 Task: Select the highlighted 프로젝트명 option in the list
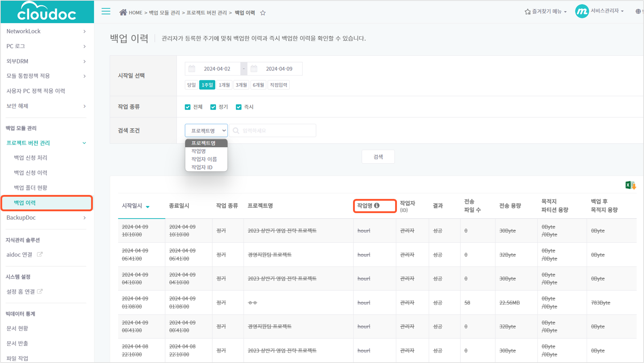coord(206,143)
